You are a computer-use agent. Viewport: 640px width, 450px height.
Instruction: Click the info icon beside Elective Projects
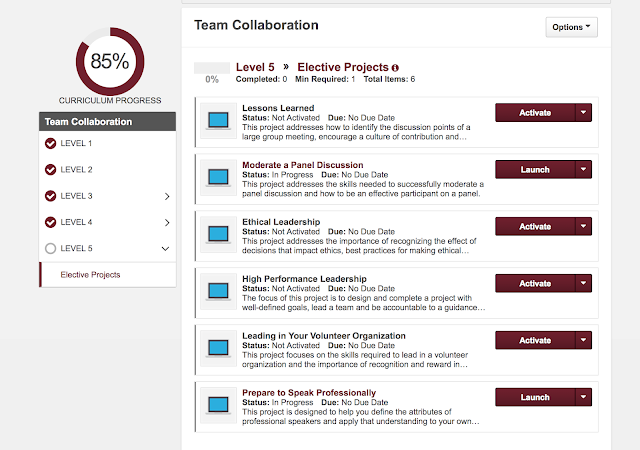tap(395, 68)
